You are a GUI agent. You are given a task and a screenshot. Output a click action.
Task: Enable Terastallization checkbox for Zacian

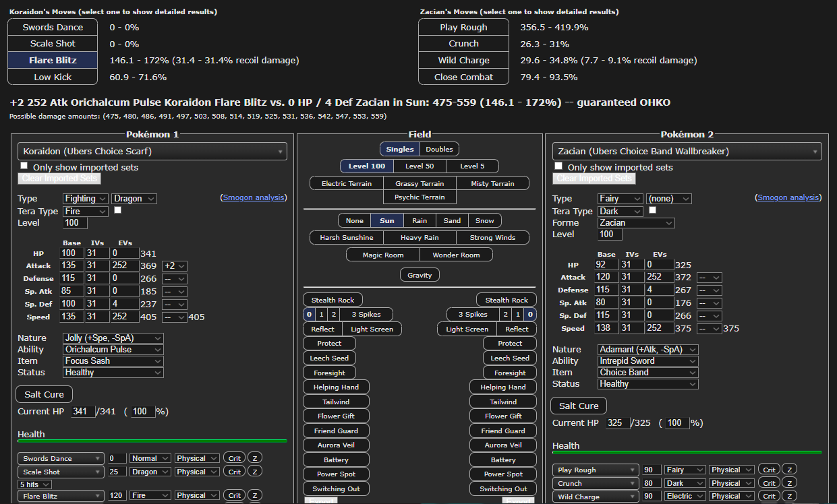(x=652, y=210)
